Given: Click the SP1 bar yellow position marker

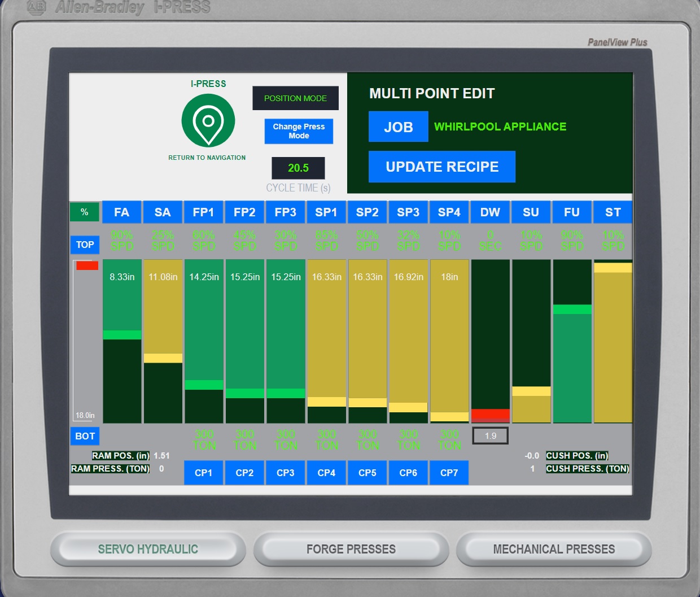Looking at the screenshot, I should pos(327,402).
